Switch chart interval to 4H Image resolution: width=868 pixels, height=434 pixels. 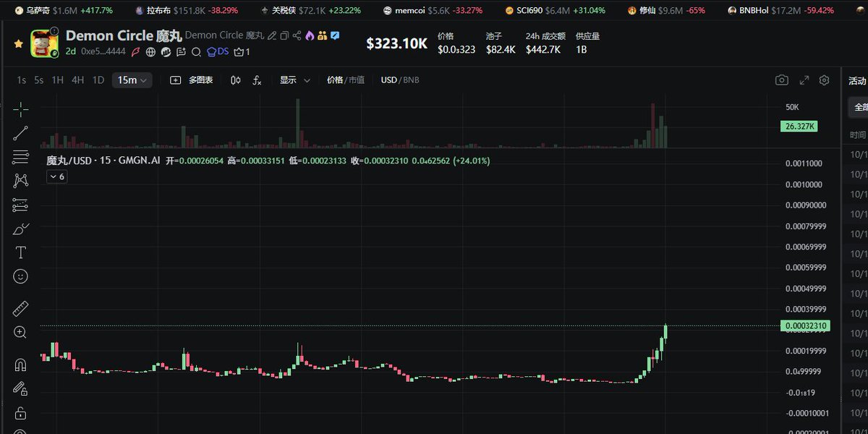point(77,80)
